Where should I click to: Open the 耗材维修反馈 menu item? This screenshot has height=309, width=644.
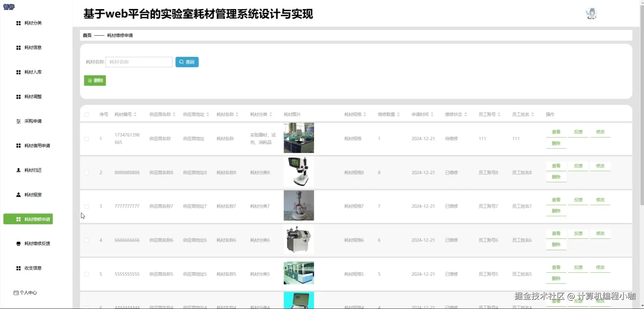(37, 244)
